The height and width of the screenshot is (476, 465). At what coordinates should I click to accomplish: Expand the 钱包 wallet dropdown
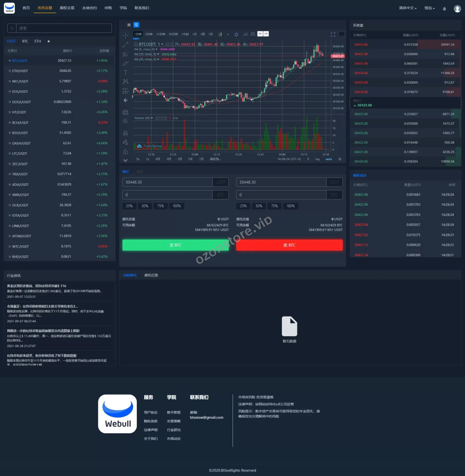429,8
